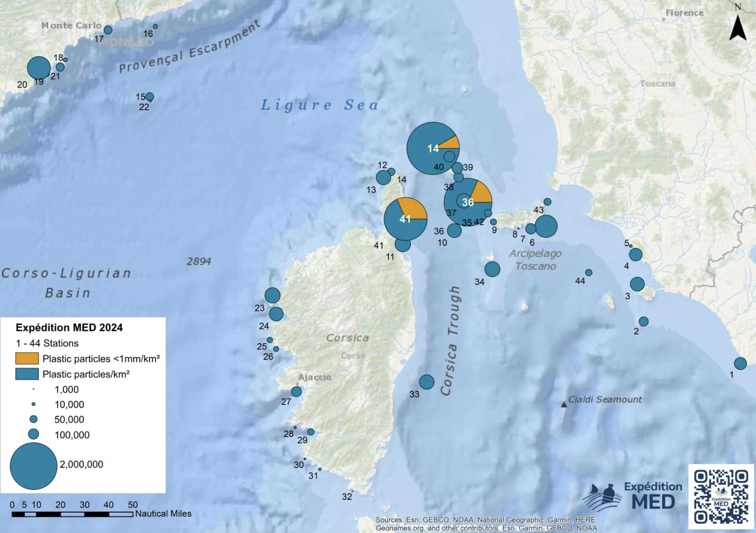756x533 pixels.
Task: Click the 2,000,000 legend circle
Action: coord(33,466)
